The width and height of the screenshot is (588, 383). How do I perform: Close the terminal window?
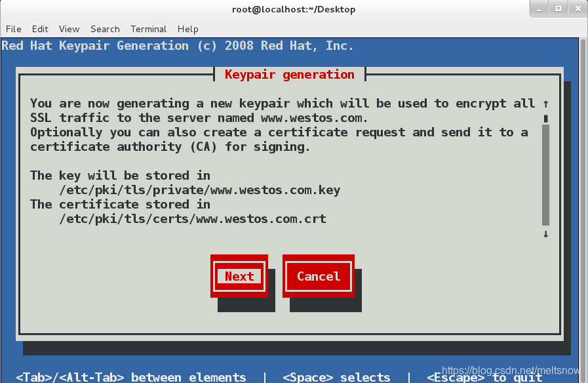[578, 9]
